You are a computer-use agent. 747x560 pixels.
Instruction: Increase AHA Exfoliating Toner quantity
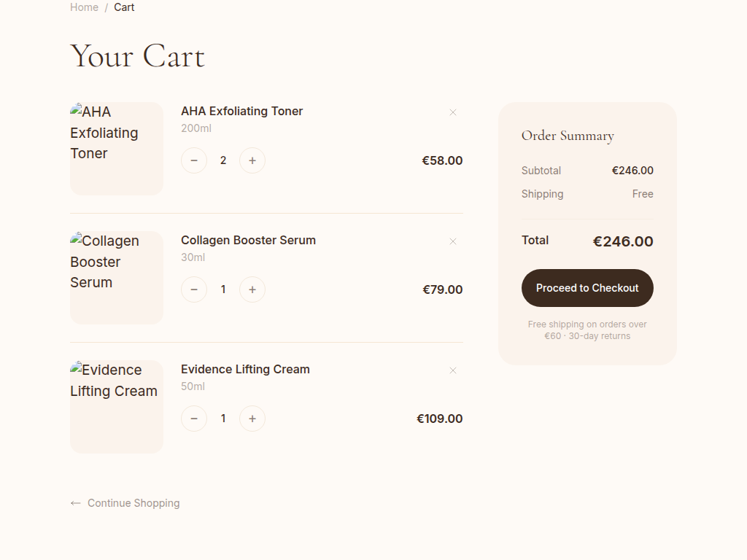252,160
